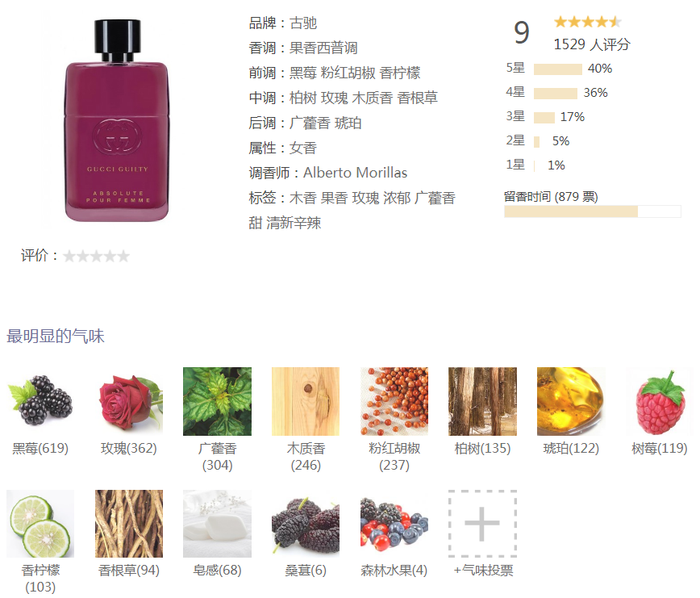The height and width of the screenshot is (598, 700).
Task: Select the amber 琥珀 scent image
Action: coord(571,401)
